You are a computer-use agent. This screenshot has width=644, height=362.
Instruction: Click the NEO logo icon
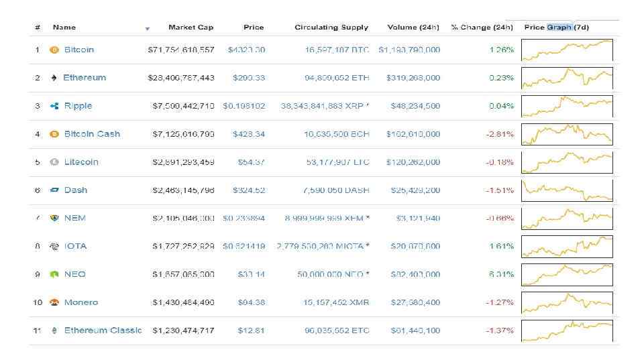[54, 274]
